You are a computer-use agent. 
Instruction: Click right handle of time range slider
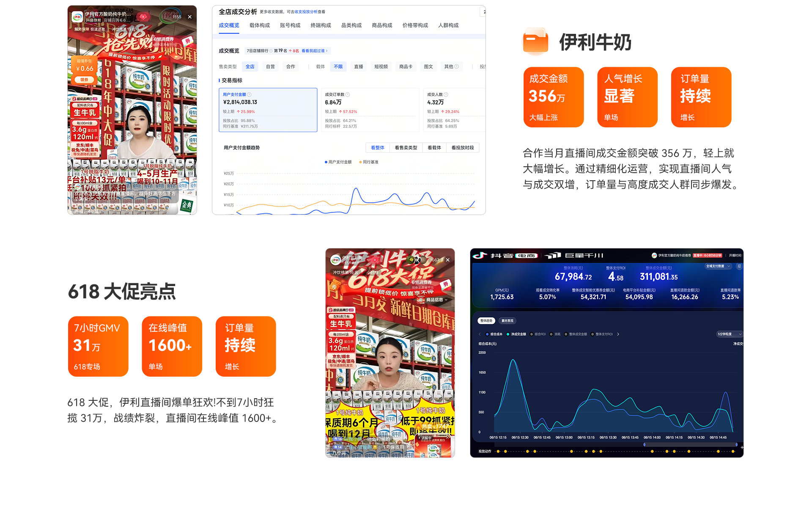[736, 444]
